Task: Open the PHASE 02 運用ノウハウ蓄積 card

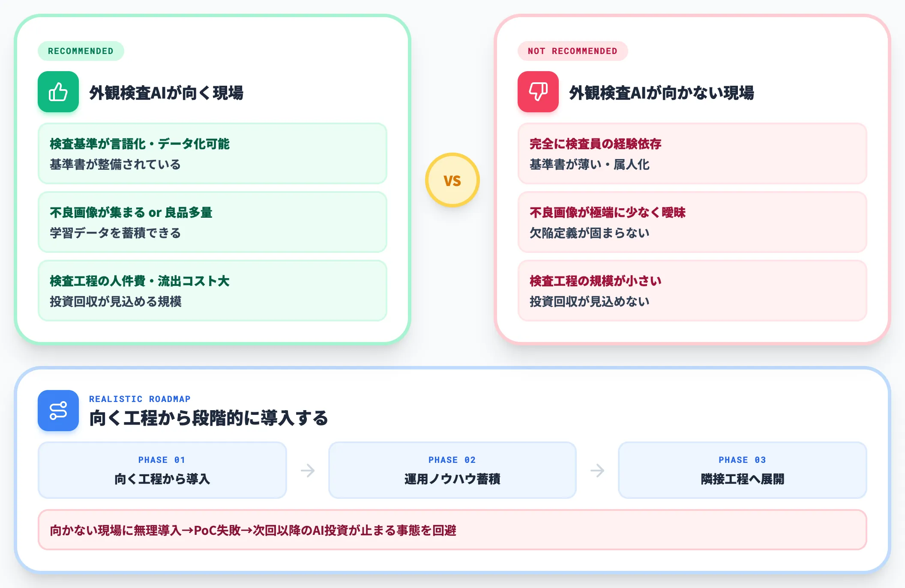Action: (452, 470)
